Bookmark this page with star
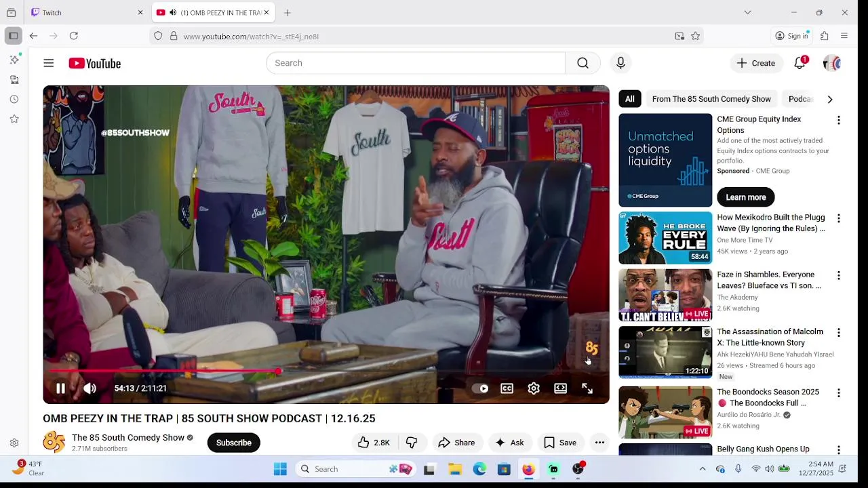This screenshot has width=868, height=488. (x=696, y=36)
